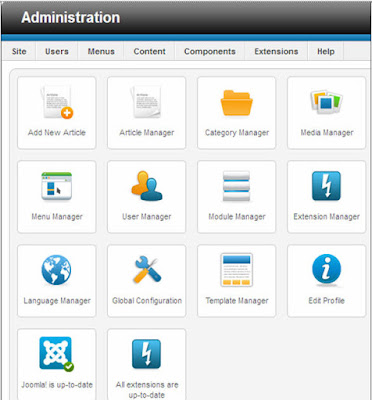Open the Help menu
Screen dimensions: 372x400
[x=326, y=51]
